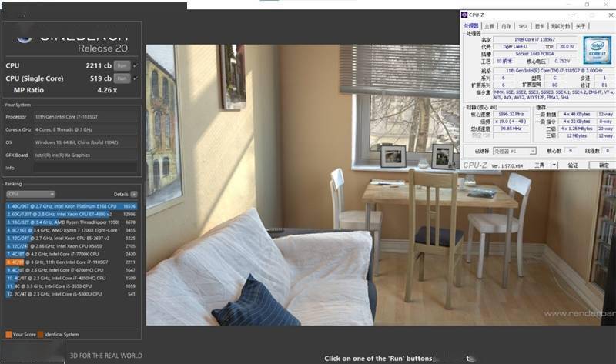
Task: Run the CPU (Single Core) benchmark
Action: click(x=122, y=78)
